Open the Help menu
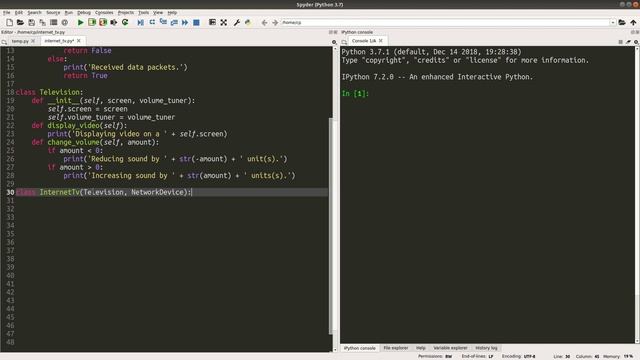Image resolution: width=640 pixels, height=360 pixels. [x=172, y=13]
